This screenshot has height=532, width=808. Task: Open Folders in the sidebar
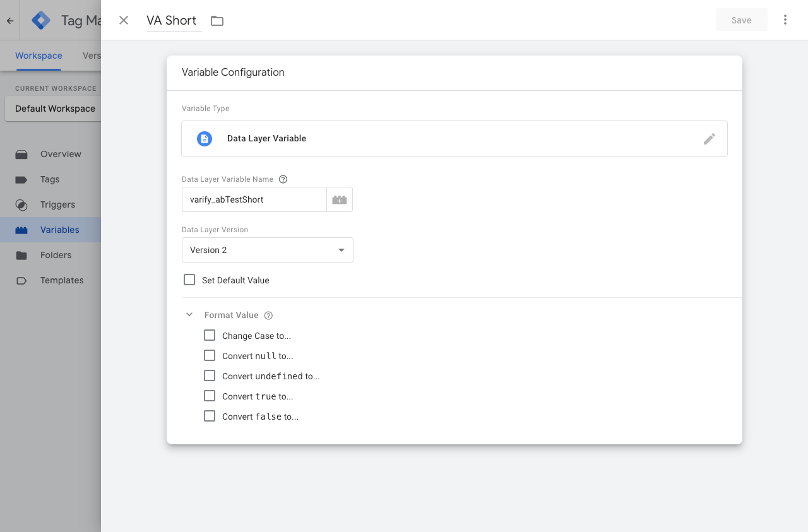50,255
